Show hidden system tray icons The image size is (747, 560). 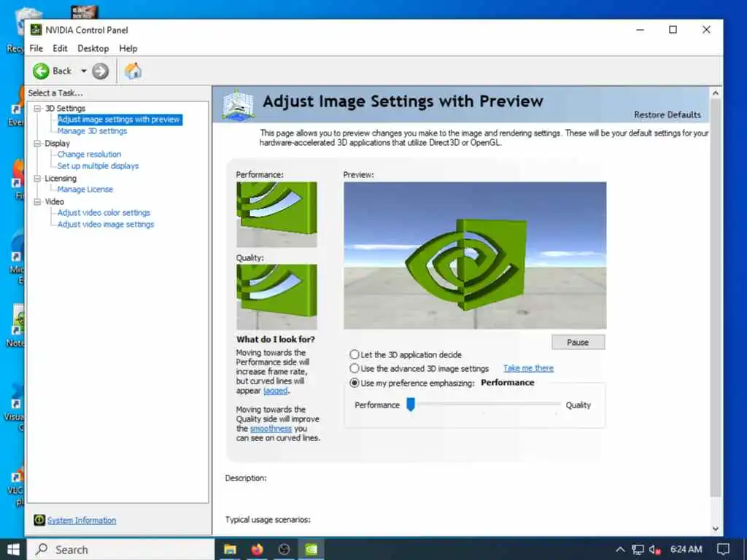[620, 550]
